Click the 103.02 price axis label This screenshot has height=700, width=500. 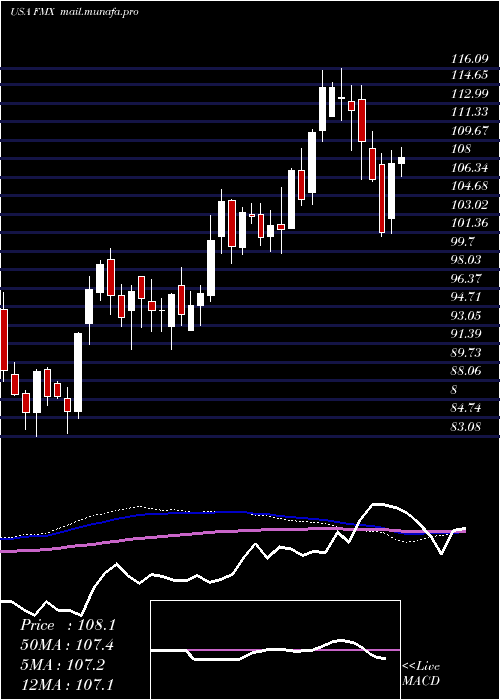(x=469, y=205)
